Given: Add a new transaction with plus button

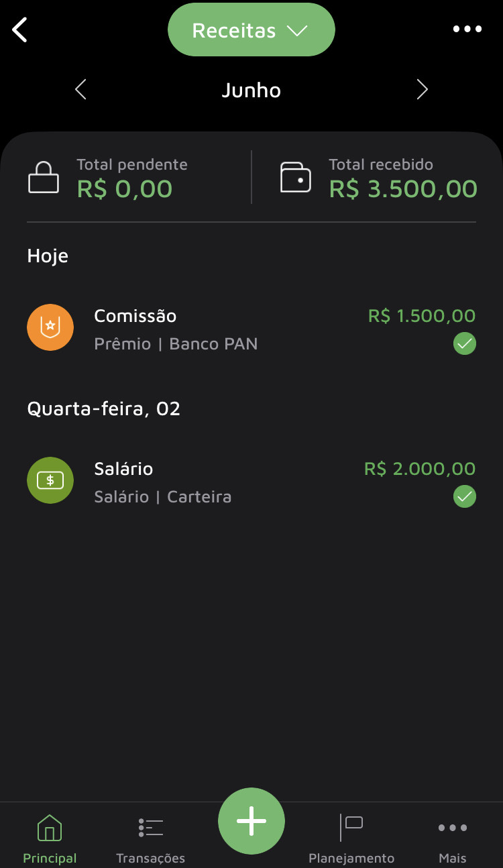Looking at the screenshot, I should (x=251, y=821).
